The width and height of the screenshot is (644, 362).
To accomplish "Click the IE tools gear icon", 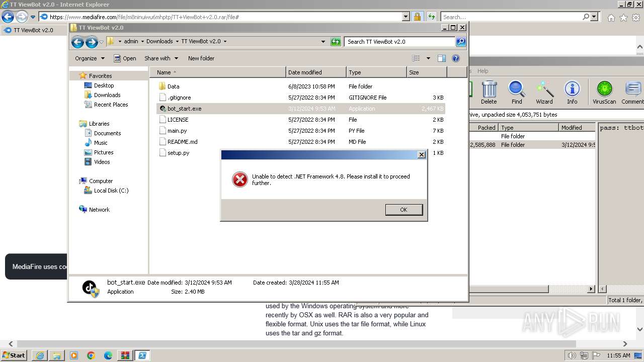I will 636,18.
